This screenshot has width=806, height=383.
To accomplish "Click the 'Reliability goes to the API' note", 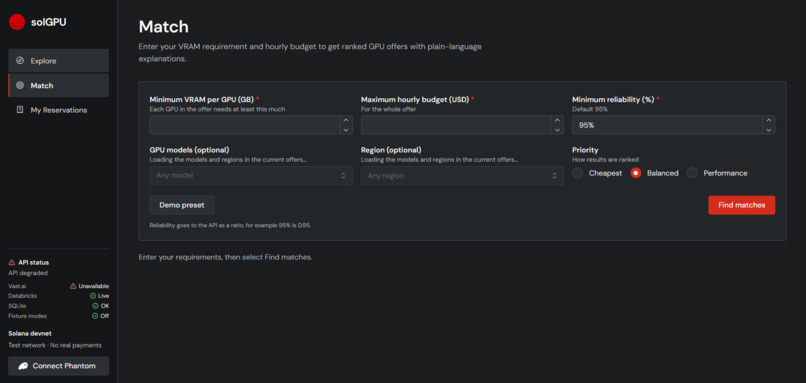I will (230, 225).
